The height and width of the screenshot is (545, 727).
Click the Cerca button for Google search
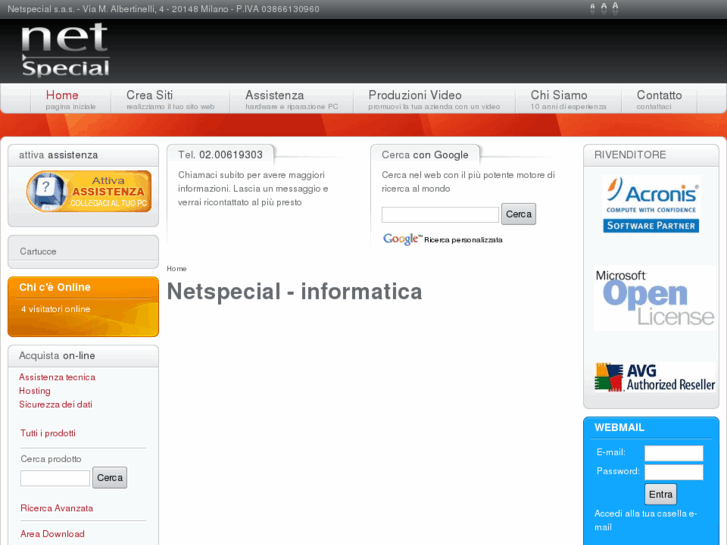point(518,214)
